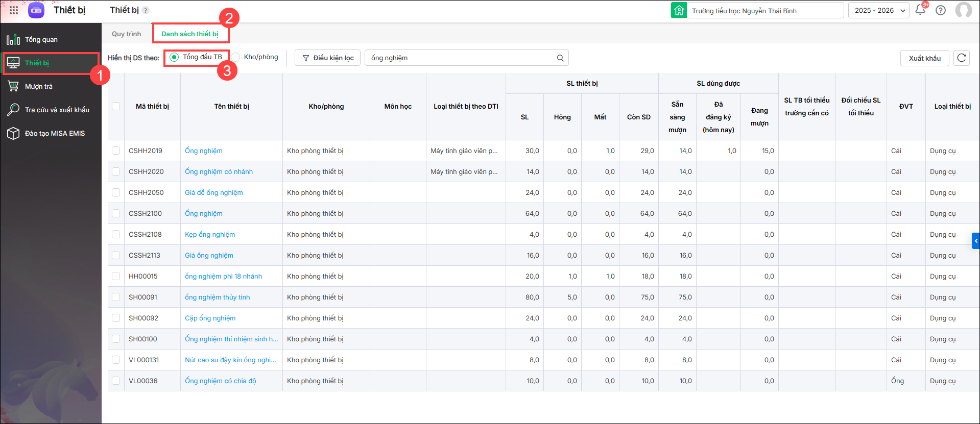Check the select-all header checkbox
The height and width of the screenshot is (424, 980).
pyautogui.click(x=116, y=106)
